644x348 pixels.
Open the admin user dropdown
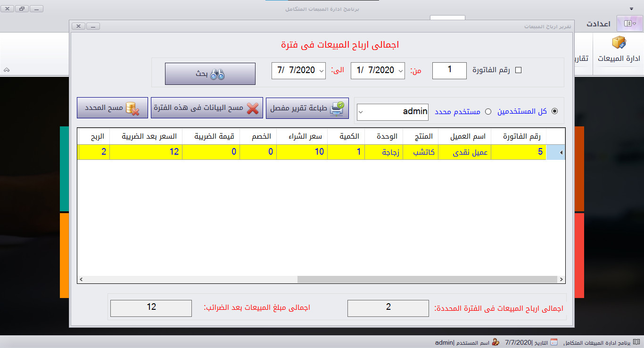(360, 112)
